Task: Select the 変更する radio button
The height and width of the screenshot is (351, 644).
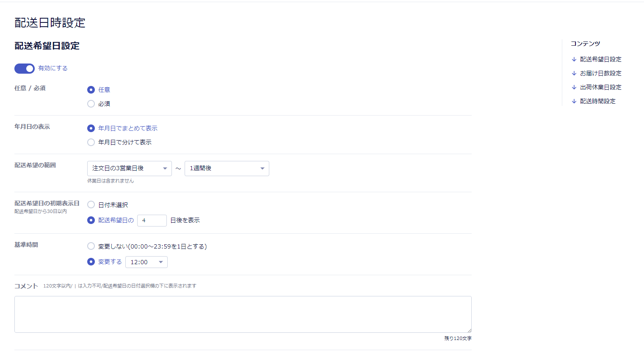Action: (x=91, y=262)
